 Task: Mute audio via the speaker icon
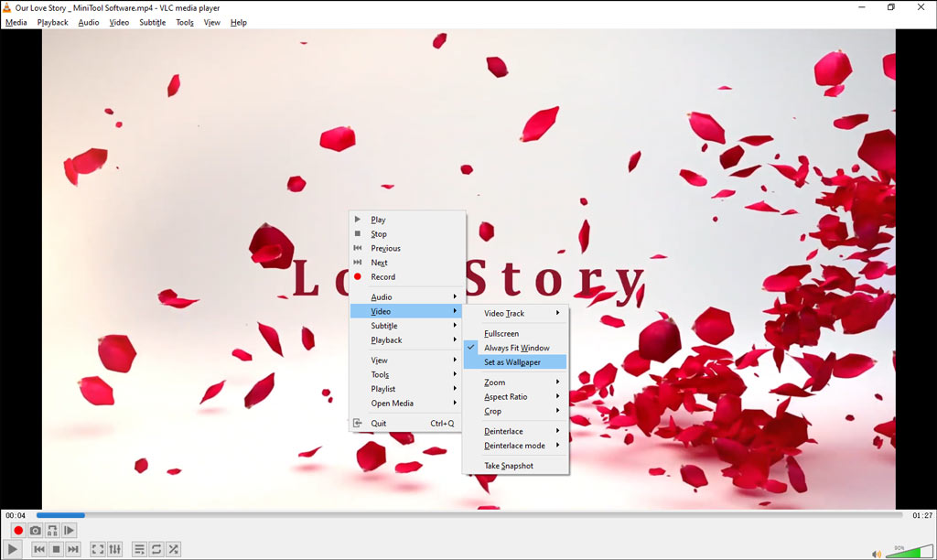(x=877, y=553)
